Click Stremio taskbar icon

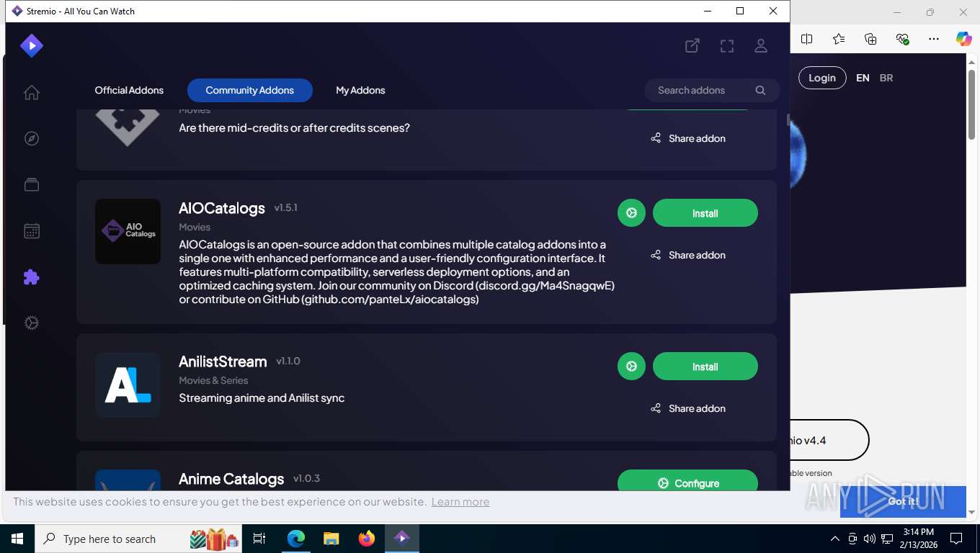point(402,539)
